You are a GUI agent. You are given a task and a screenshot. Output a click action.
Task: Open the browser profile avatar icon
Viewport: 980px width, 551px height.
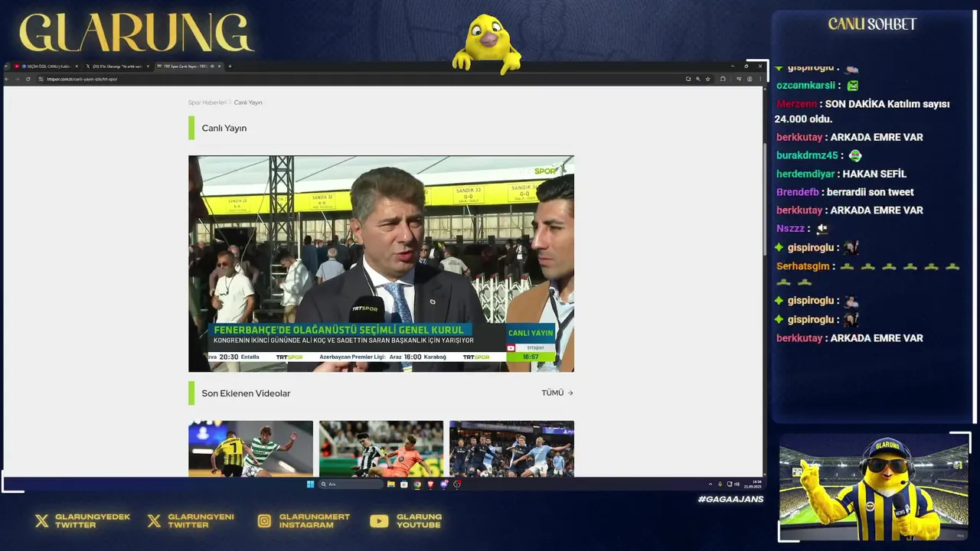pyautogui.click(x=750, y=79)
